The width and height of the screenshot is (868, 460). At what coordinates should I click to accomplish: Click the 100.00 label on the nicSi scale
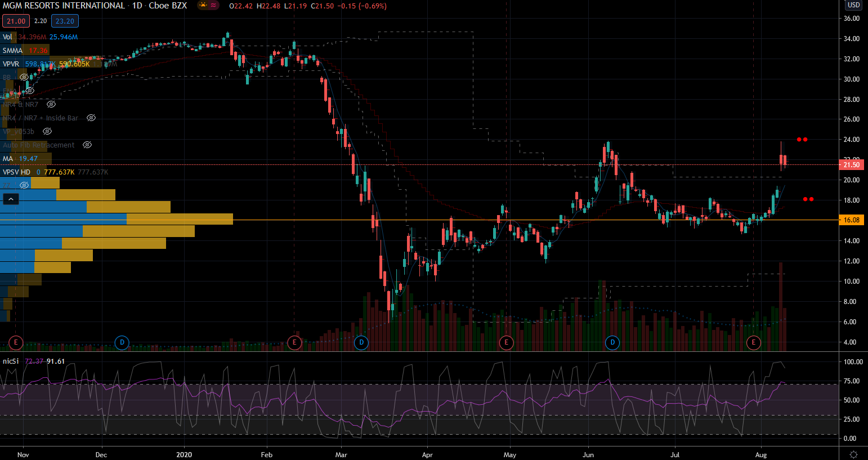(x=853, y=362)
